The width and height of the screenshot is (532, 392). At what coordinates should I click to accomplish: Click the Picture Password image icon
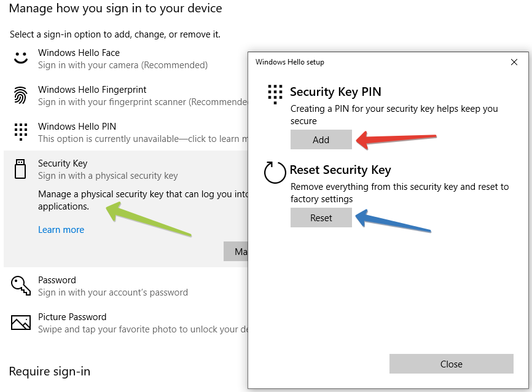[21, 323]
